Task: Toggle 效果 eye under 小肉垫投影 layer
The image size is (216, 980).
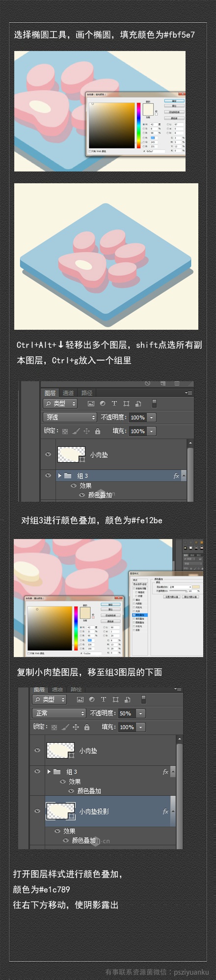Action: 58,831
